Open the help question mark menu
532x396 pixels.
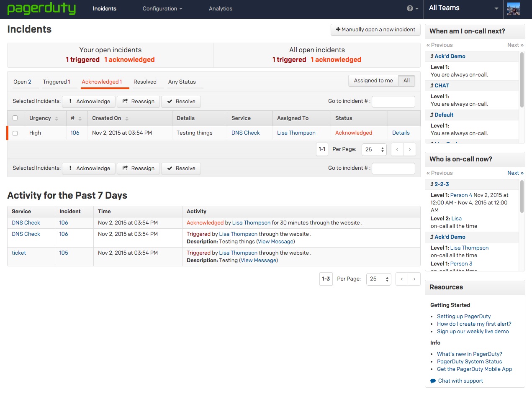click(x=412, y=8)
